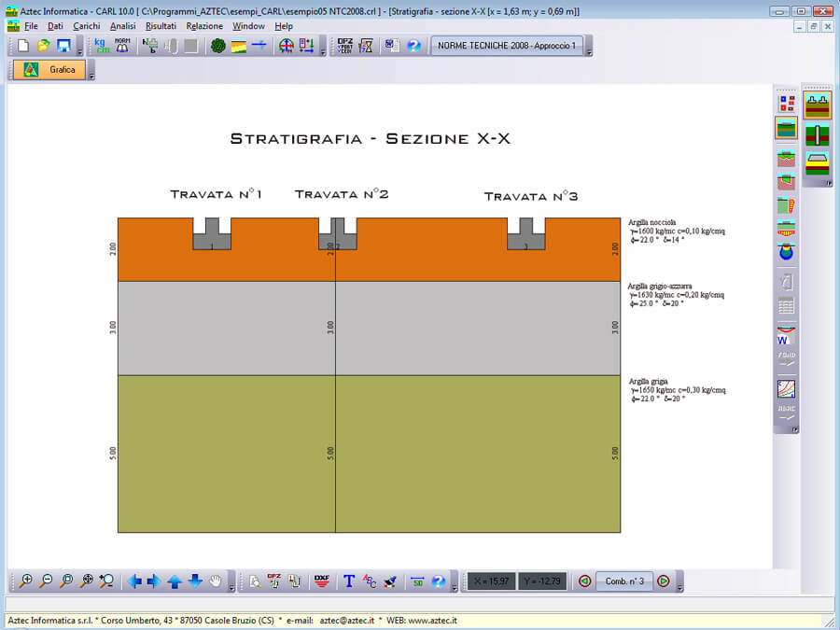Select the blue T text tool
The height and width of the screenshot is (630, 840).
(x=349, y=581)
